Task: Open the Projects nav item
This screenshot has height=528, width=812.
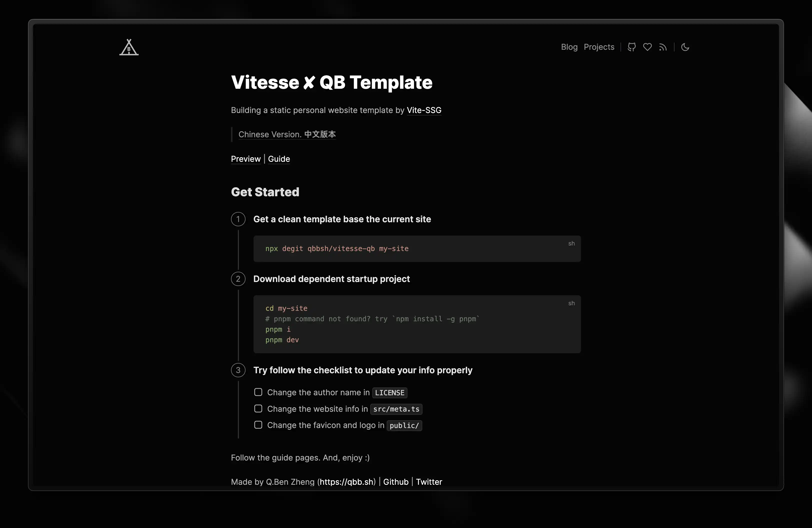Action: coord(599,47)
